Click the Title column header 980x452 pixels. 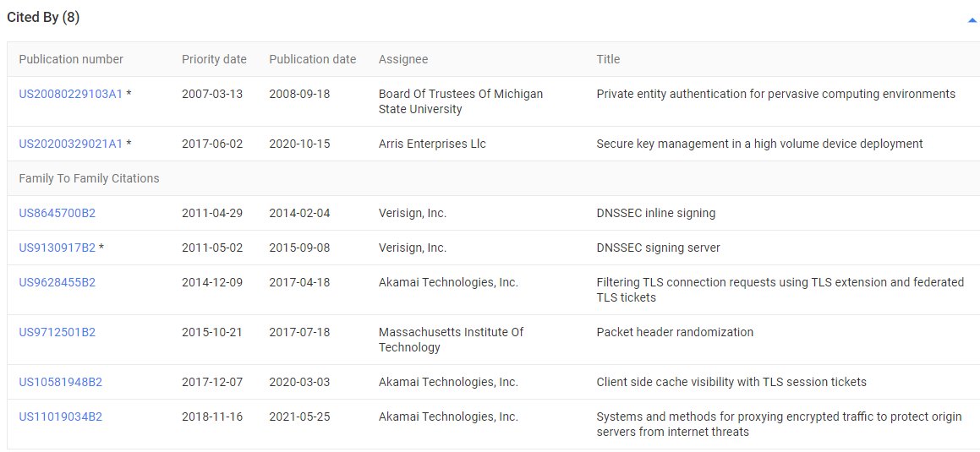(608, 59)
